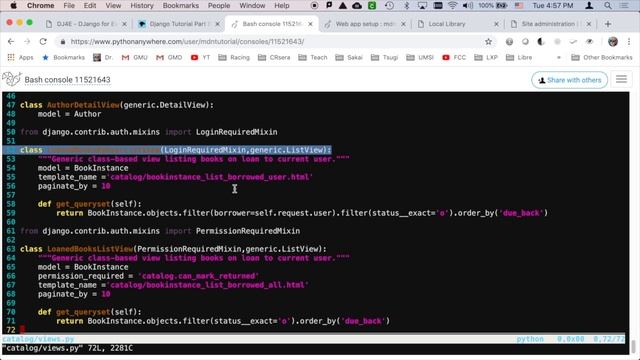Expand the Other Bookmarks folder
The width and height of the screenshot is (640, 360).
pos(602,58)
